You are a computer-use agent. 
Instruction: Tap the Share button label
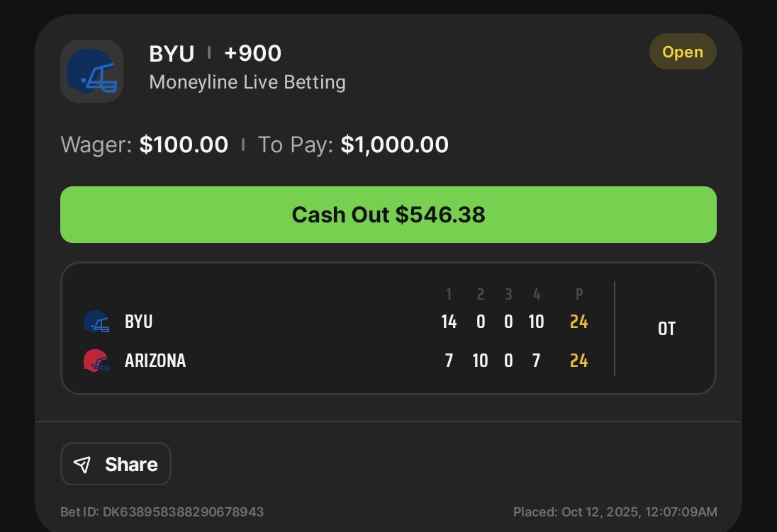click(131, 464)
